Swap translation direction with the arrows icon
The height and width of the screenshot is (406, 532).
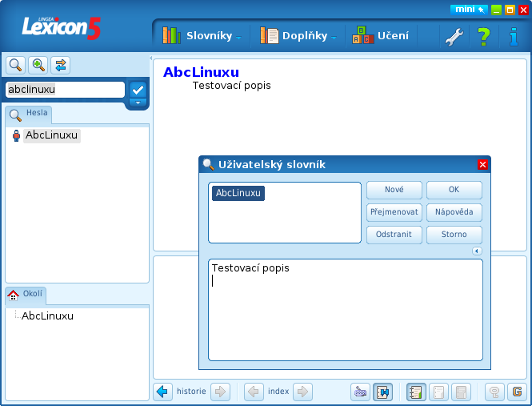coord(60,65)
